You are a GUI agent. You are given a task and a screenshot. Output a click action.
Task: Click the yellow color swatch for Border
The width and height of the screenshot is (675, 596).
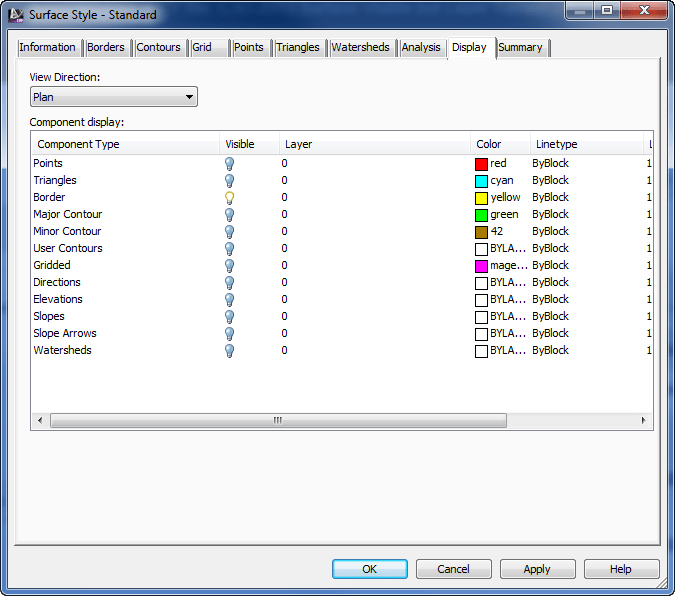pyautogui.click(x=481, y=198)
